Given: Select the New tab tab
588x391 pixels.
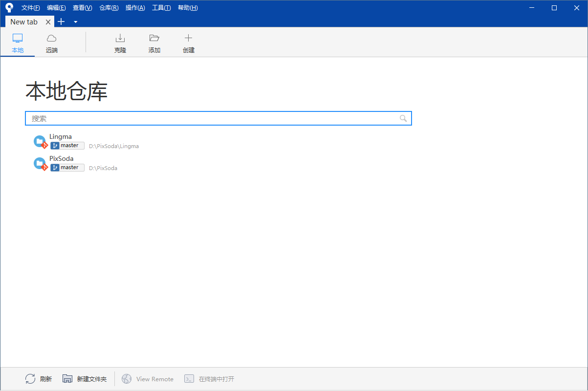Looking at the screenshot, I should (23, 22).
